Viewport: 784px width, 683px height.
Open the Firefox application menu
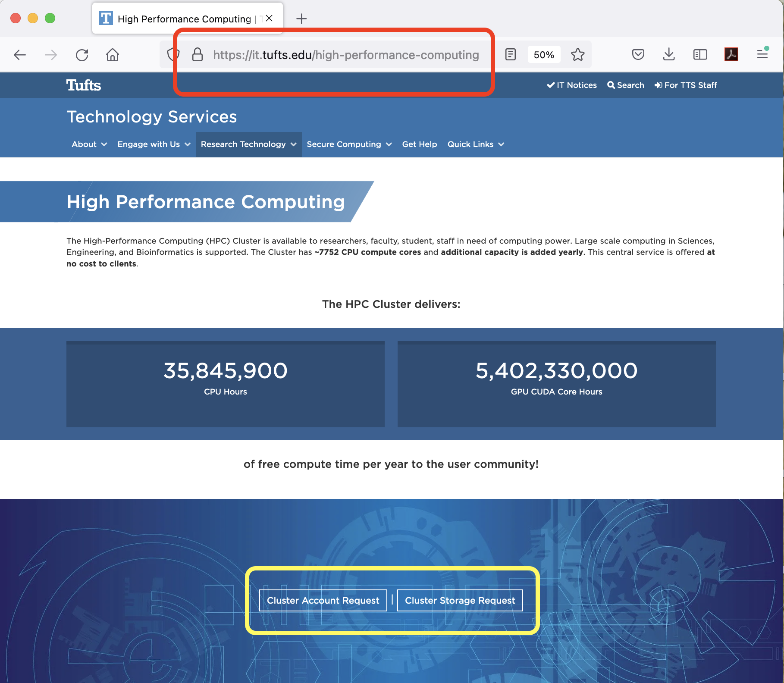[x=762, y=54]
